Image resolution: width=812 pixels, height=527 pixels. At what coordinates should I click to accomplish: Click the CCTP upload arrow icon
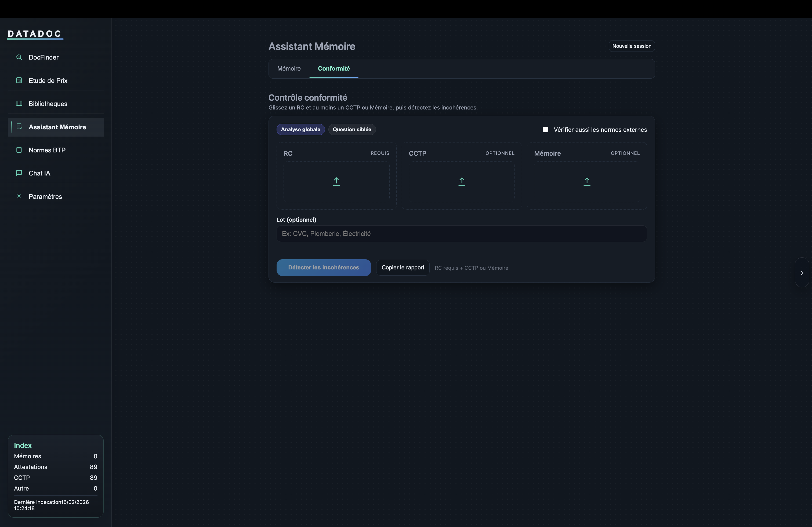pyautogui.click(x=462, y=181)
